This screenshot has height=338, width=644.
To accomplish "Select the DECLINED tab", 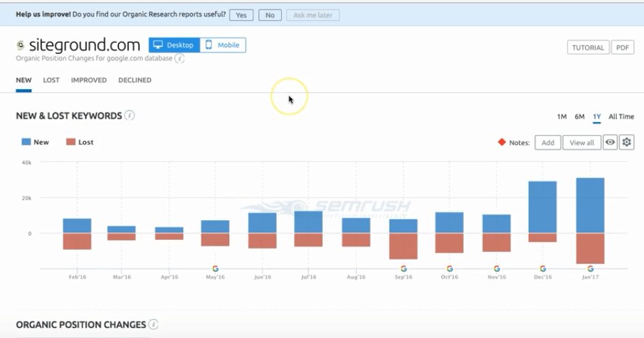I will 134,80.
